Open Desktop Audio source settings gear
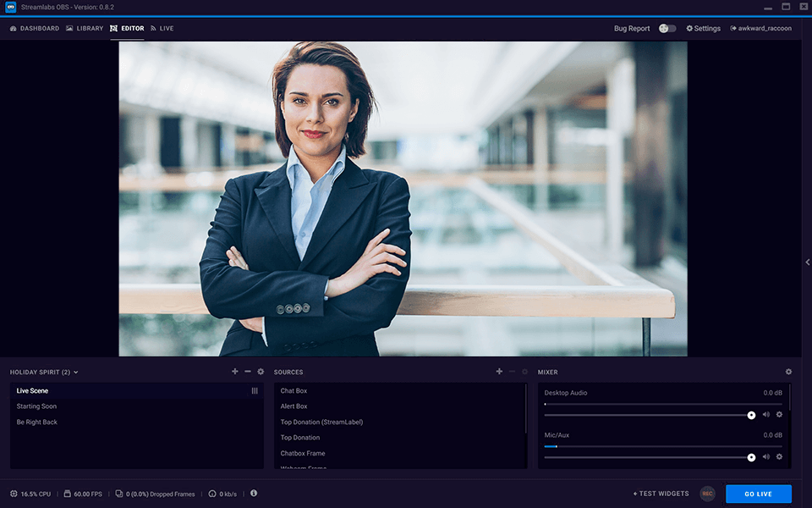 [x=779, y=414]
